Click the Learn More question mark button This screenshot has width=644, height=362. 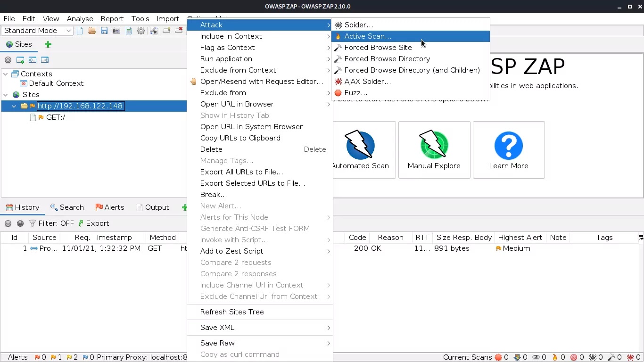509,150
